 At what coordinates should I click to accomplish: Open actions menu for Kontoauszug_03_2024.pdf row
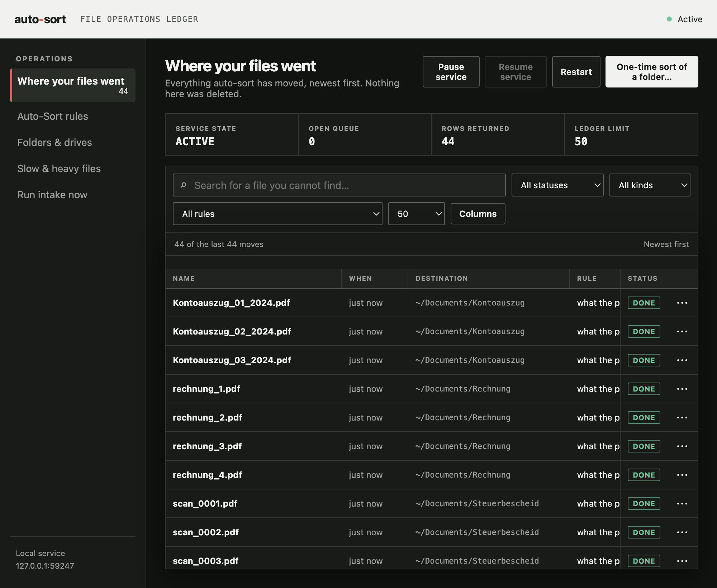point(682,360)
